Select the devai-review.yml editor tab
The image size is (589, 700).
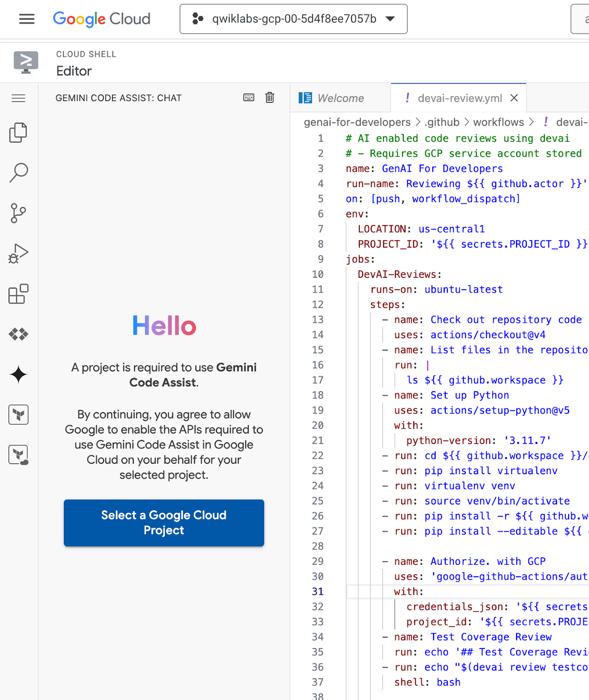point(459,98)
